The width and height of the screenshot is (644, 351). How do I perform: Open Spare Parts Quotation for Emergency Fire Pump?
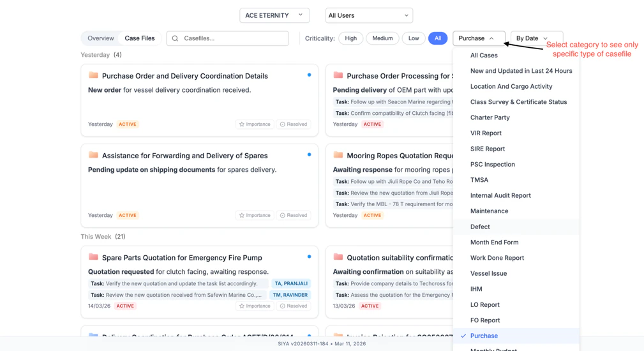click(182, 258)
